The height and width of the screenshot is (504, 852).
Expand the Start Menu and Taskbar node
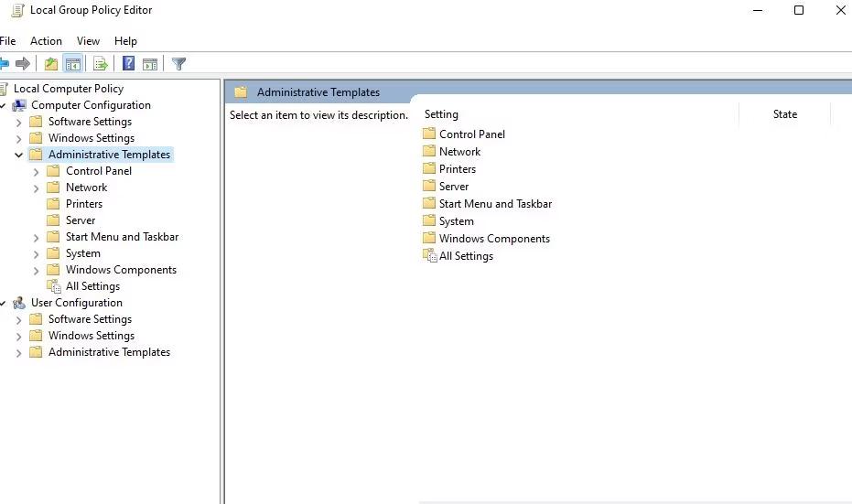pyautogui.click(x=36, y=237)
